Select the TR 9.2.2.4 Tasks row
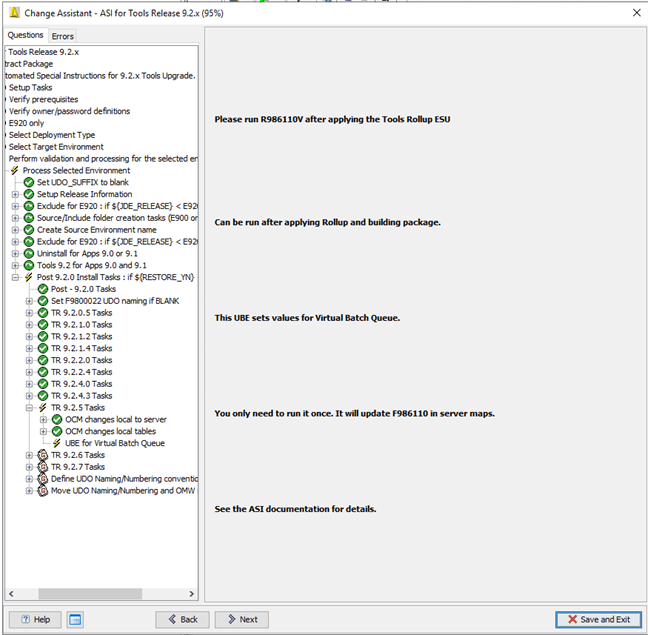The image size is (648, 635). tap(81, 372)
